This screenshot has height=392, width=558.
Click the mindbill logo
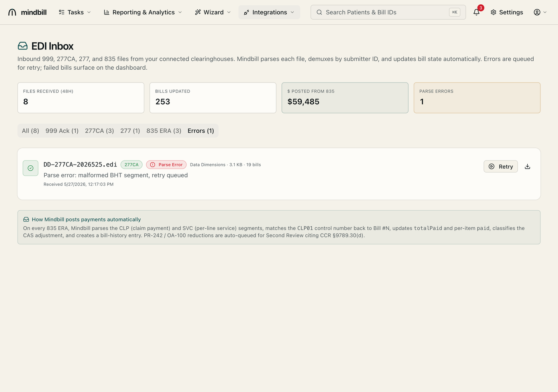[27, 12]
